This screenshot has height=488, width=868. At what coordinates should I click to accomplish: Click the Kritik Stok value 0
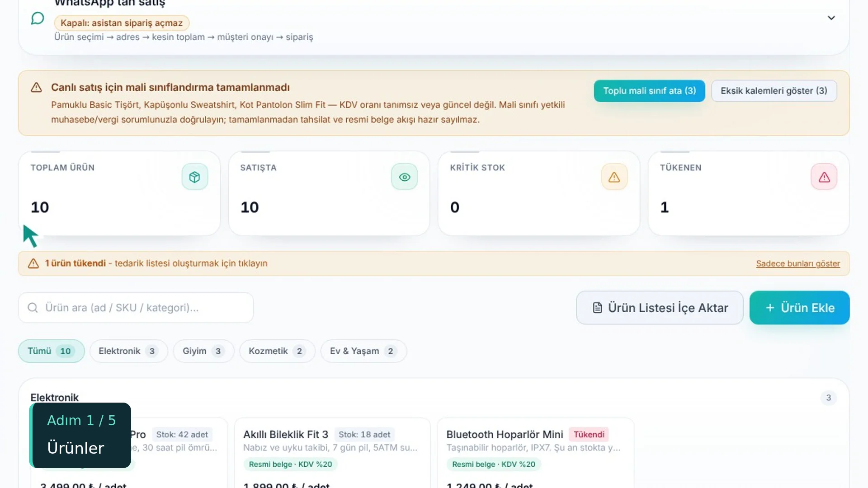[455, 207]
